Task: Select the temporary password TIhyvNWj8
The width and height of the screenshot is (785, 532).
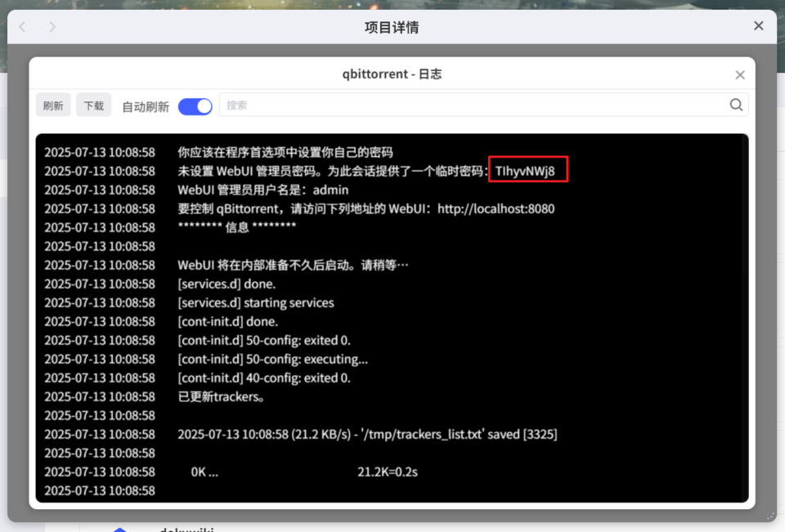Action: click(525, 171)
